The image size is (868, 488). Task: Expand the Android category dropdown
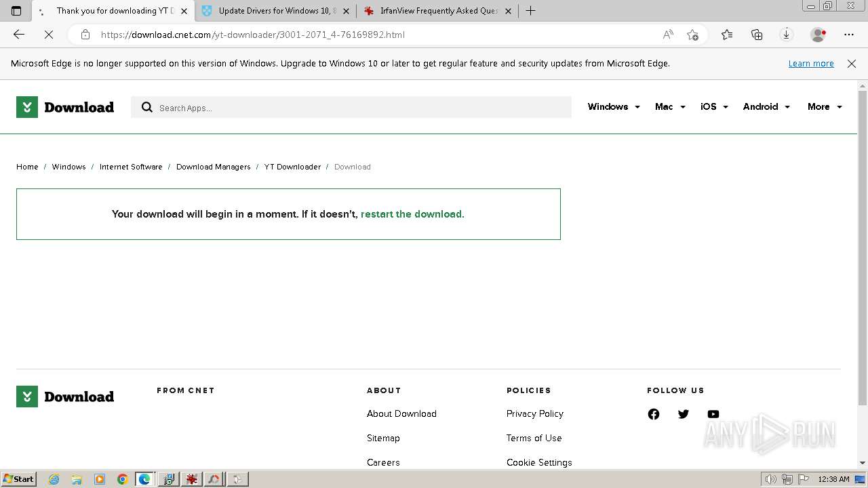click(x=766, y=107)
